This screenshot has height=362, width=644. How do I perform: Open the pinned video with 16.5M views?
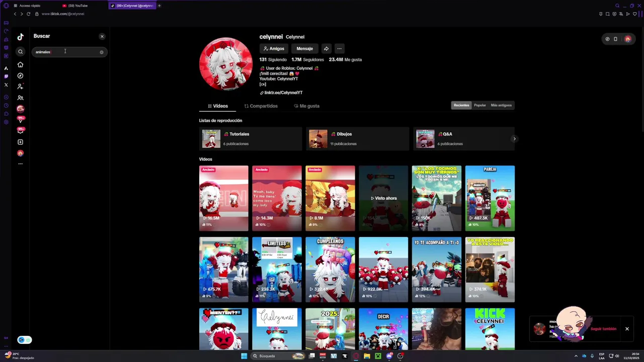223,198
